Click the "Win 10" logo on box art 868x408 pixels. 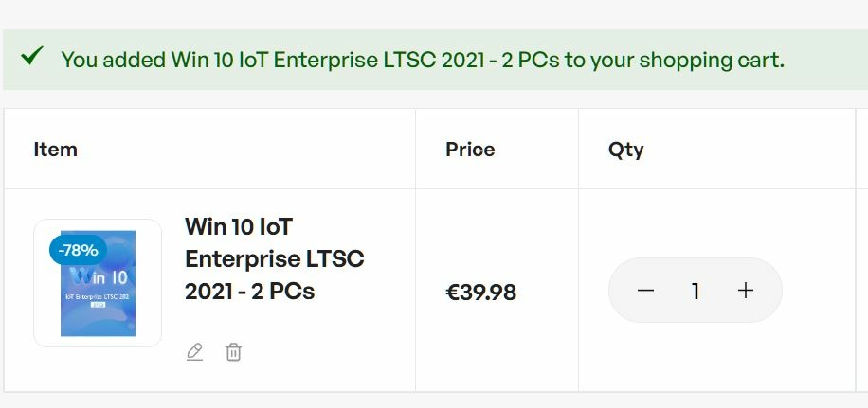99,277
